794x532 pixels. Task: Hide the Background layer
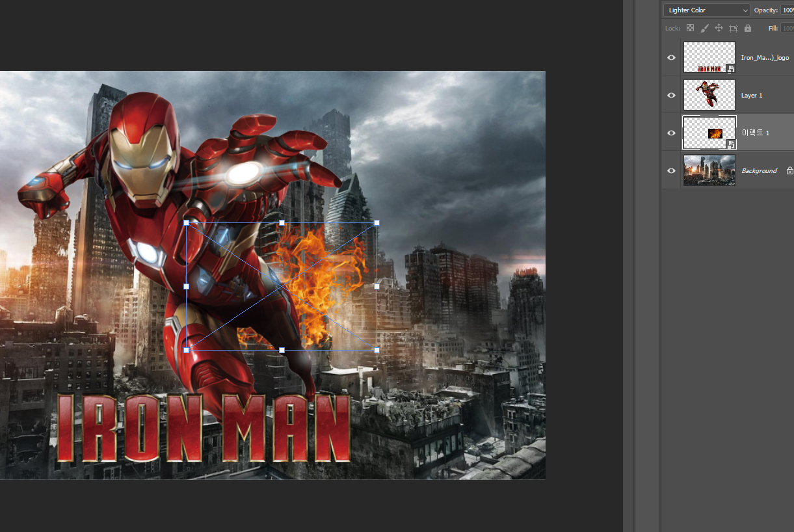tap(672, 170)
